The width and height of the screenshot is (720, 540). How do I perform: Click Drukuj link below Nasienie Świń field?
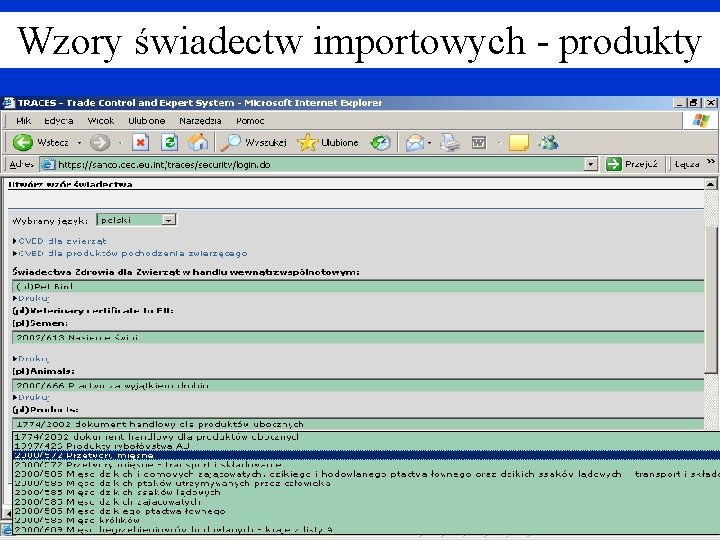(x=33, y=358)
